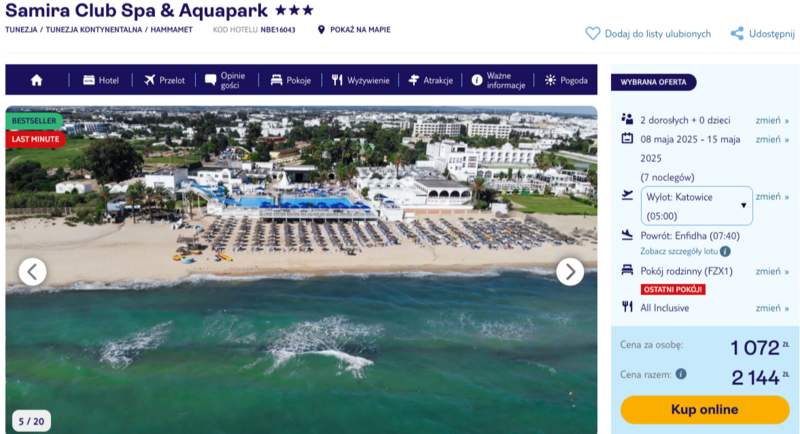
Task: Show the next photo with the right arrow
Action: click(570, 272)
